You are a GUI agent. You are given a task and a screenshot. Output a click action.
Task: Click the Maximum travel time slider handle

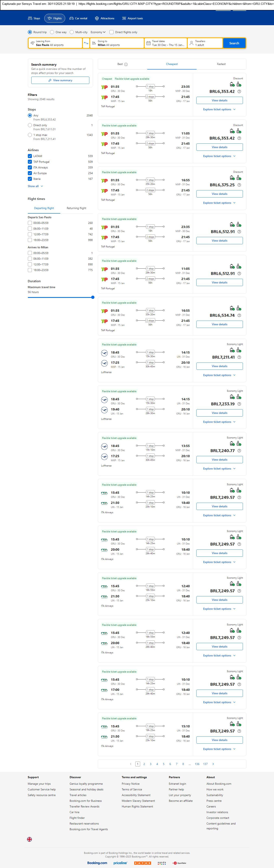pos(93,297)
